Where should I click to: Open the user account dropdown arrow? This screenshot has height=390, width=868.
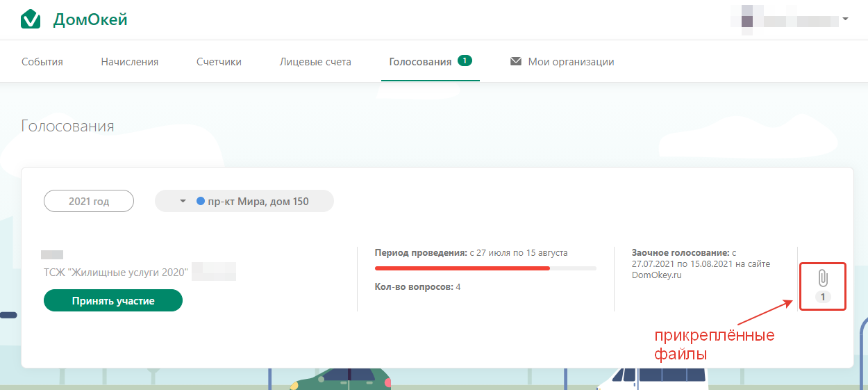tap(845, 19)
